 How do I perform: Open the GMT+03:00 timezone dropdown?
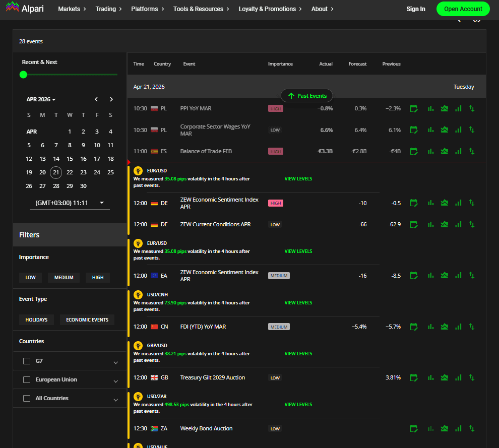[69, 203]
